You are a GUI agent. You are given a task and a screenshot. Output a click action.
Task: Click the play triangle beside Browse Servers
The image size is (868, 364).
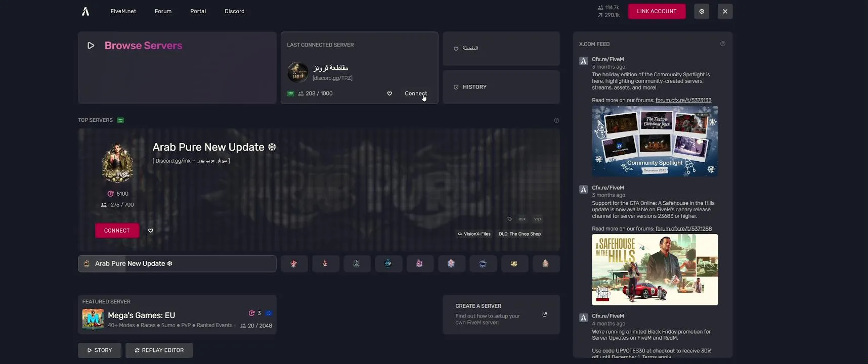click(x=91, y=45)
